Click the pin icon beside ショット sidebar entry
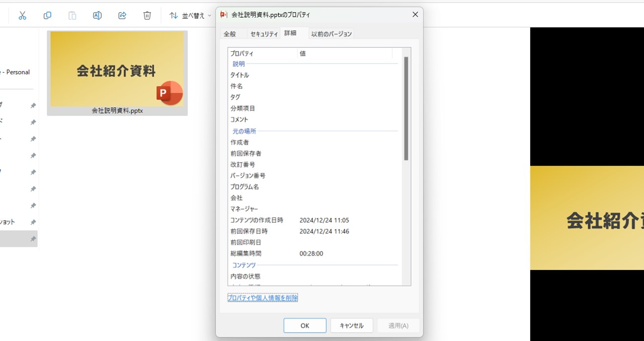The image size is (644, 341). tap(33, 222)
